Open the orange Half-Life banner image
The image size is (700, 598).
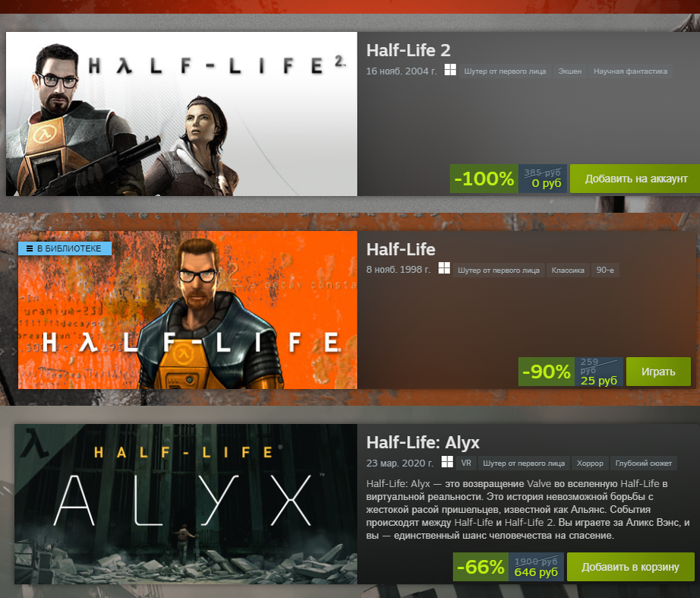pyautogui.click(x=188, y=310)
